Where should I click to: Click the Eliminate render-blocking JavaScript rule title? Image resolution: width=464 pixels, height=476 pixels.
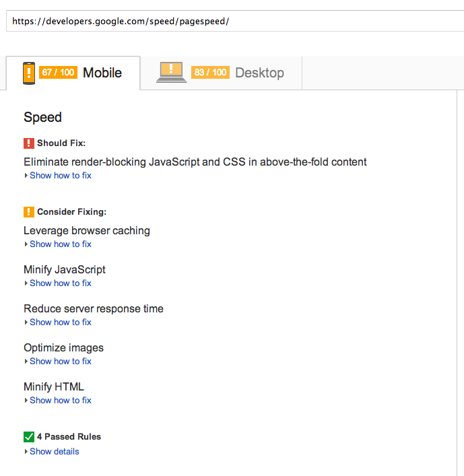point(195,162)
